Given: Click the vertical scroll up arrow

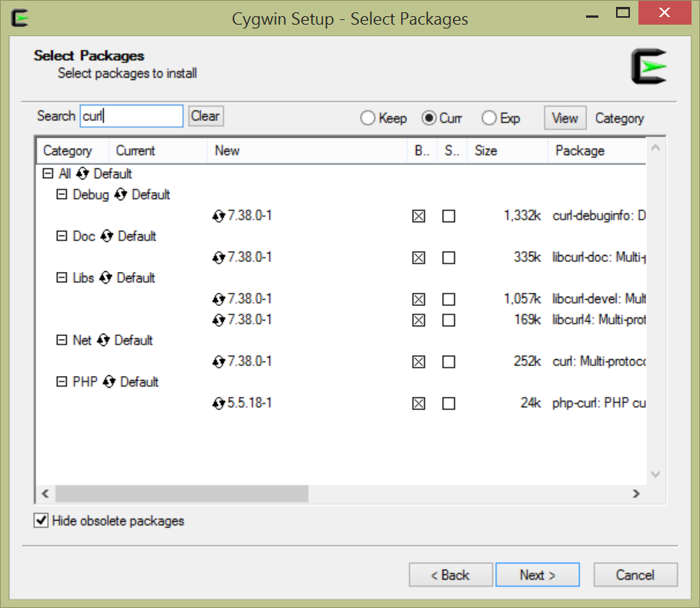Looking at the screenshot, I should click(x=655, y=148).
